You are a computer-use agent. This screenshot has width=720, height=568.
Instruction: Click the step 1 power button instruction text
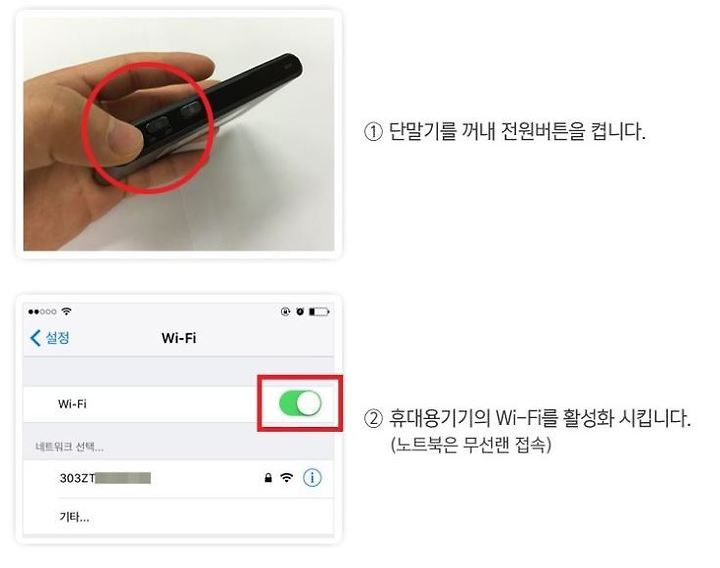tap(505, 131)
